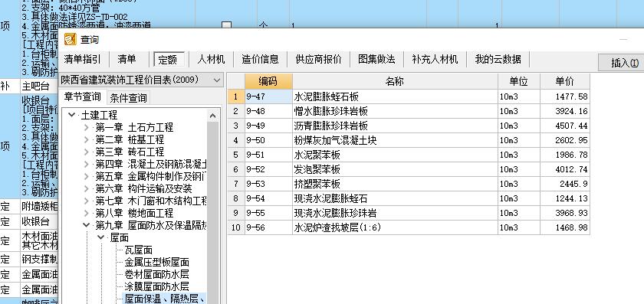Expand 第一章 土石方工程 node
This screenshot has height=304, width=644.
[86, 128]
